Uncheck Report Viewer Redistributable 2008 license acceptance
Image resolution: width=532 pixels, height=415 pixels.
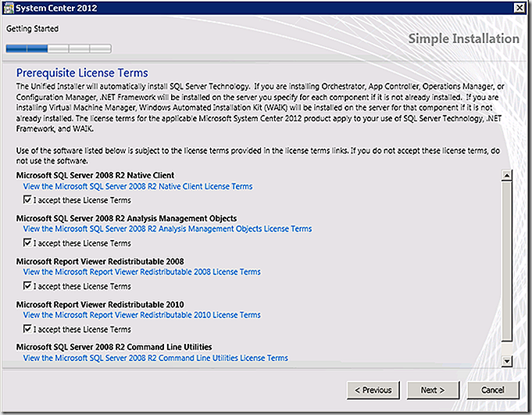27,286
